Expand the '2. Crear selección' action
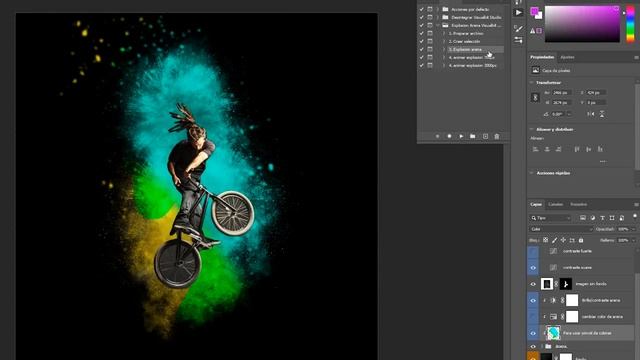The image size is (640, 360). [444, 41]
